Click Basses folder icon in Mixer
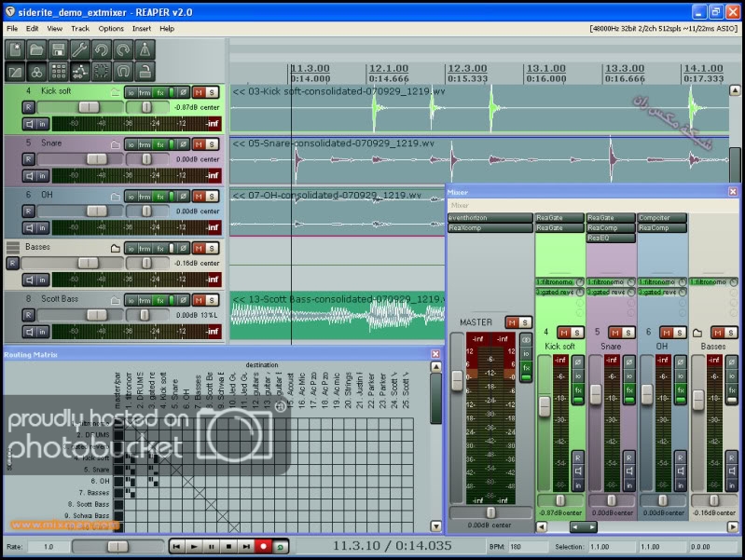The width and height of the screenshot is (745, 560). [697, 333]
